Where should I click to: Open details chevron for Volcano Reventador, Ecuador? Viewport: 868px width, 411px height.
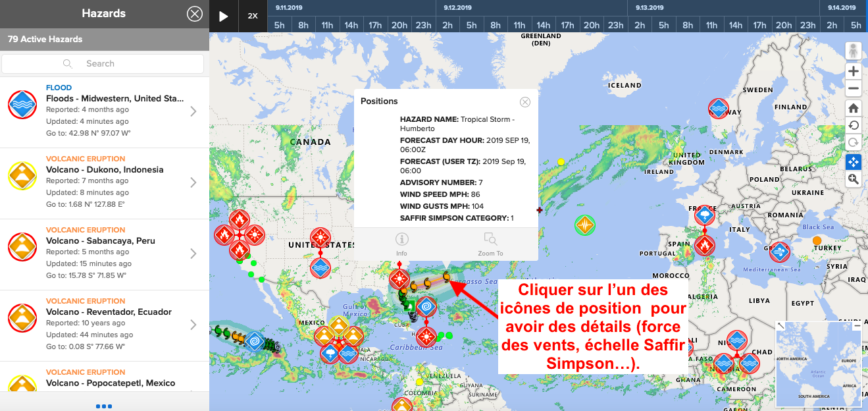coord(193,325)
